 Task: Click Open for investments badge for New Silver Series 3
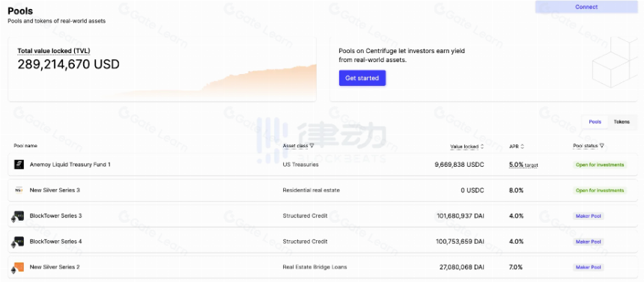tap(600, 191)
